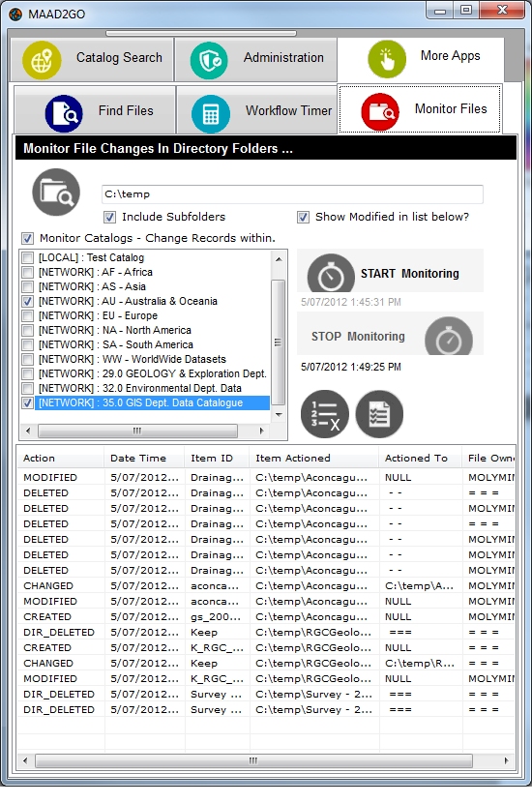This screenshot has height=803, width=532.
Task: Click the stopwatch icon beside STOP Monitoring
Action: [449, 336]
